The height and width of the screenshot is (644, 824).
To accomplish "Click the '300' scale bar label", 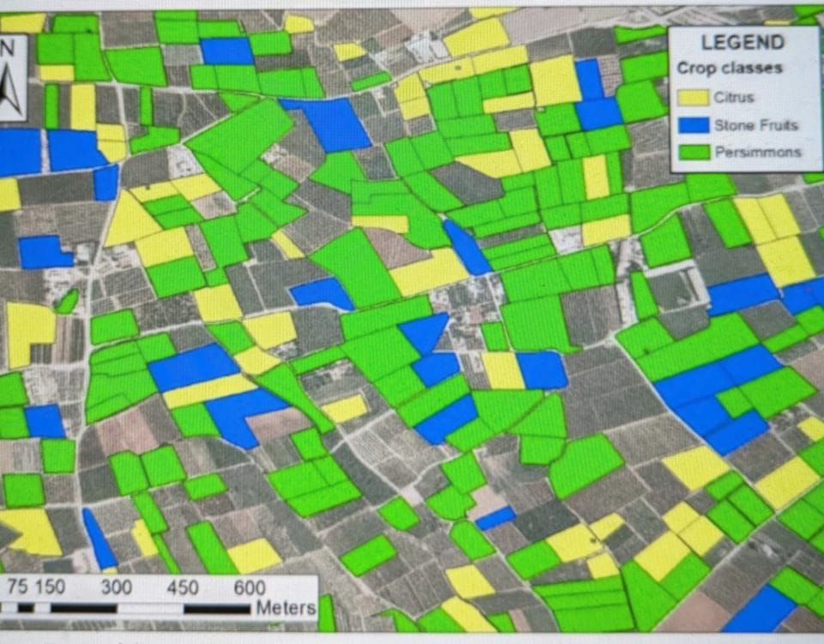I will click(x=116, y=587).
